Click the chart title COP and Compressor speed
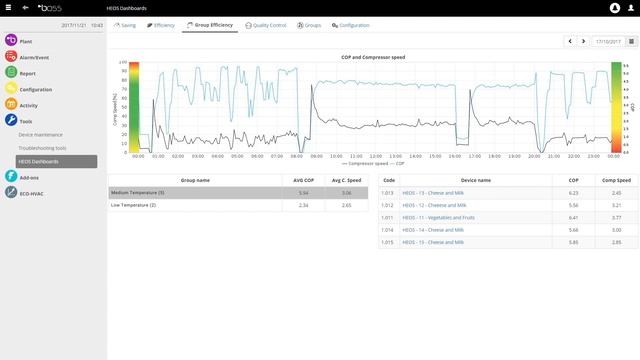640x360 pixels. click(x=373, y=57)
